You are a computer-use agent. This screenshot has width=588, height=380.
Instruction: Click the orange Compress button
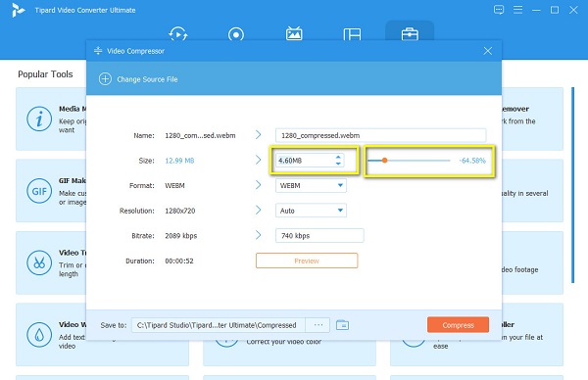point(458,325)
